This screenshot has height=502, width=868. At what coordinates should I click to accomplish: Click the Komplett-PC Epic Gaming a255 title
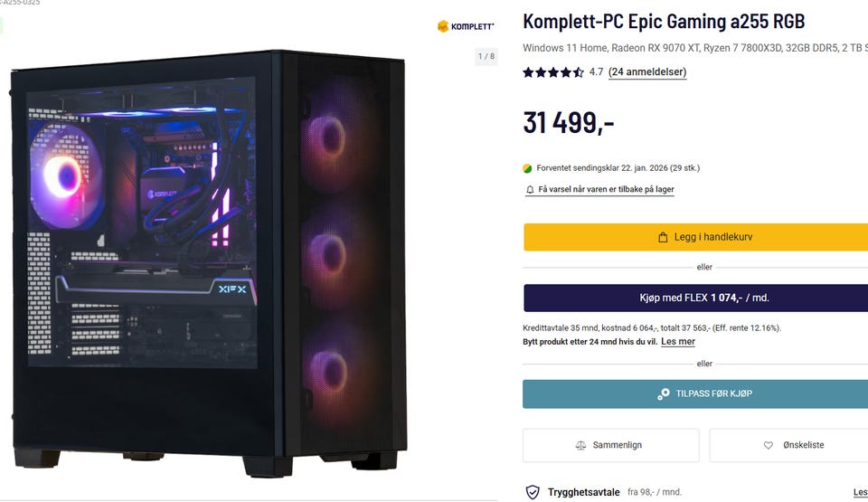click(x=664, y=22)
